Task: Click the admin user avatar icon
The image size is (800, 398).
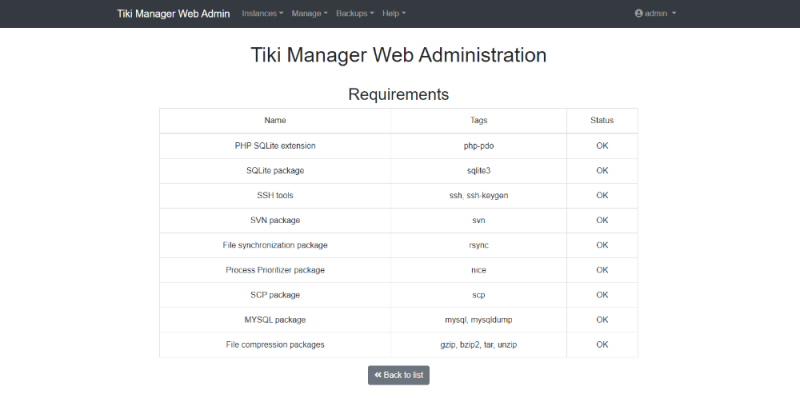Action: pyautogui.click(x=638, y=13)
